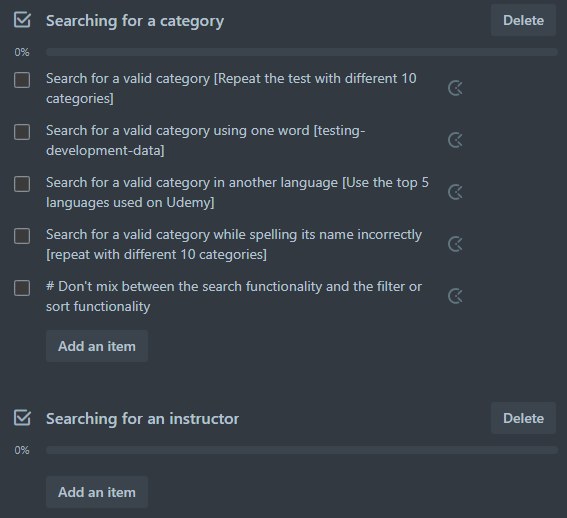Image resolution: width=567 pixels, height=518 pixels.
Task: Tick the 'in another language' checklist item
Action: pos(22,184)
